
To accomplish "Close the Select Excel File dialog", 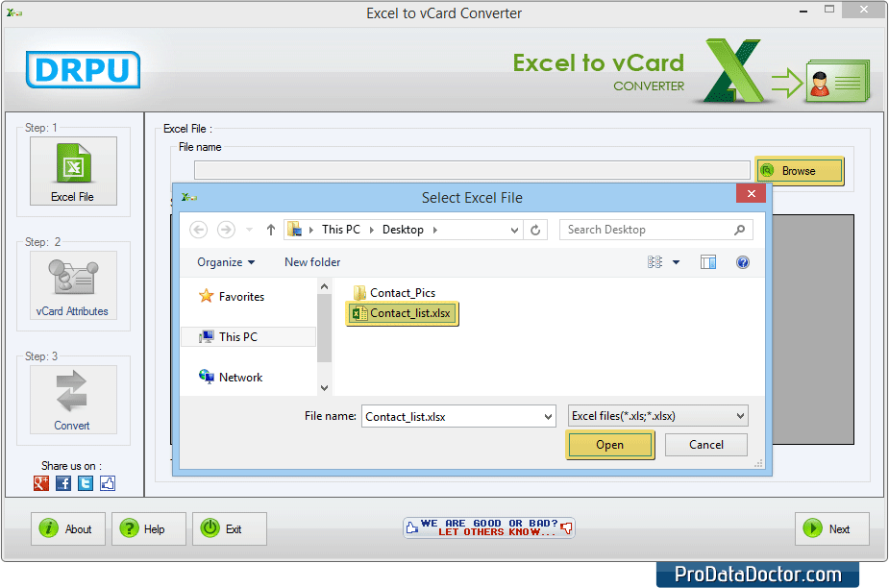I will click(752, 193).
